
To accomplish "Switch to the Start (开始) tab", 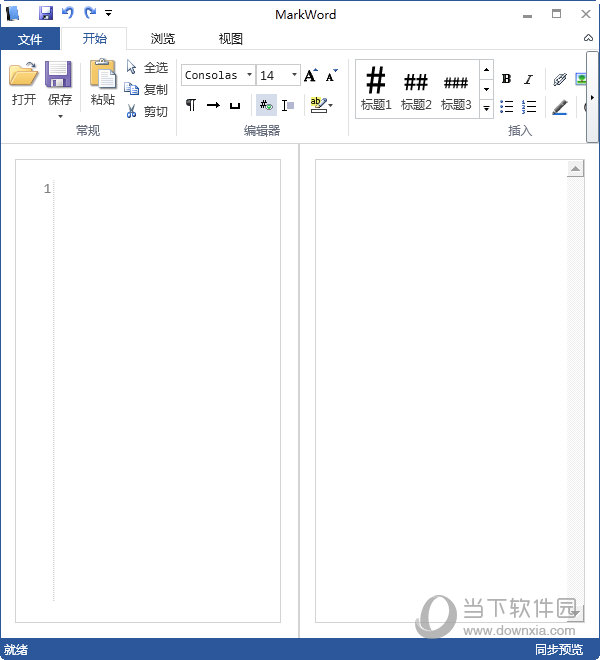I will pos(94,39).
